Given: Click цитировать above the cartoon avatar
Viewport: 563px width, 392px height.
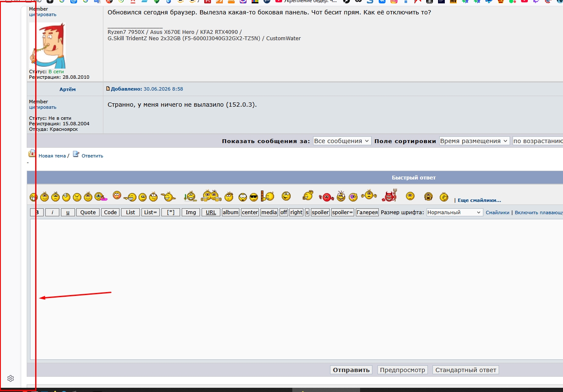Looking at the screenshot, I should pos(43,14).
